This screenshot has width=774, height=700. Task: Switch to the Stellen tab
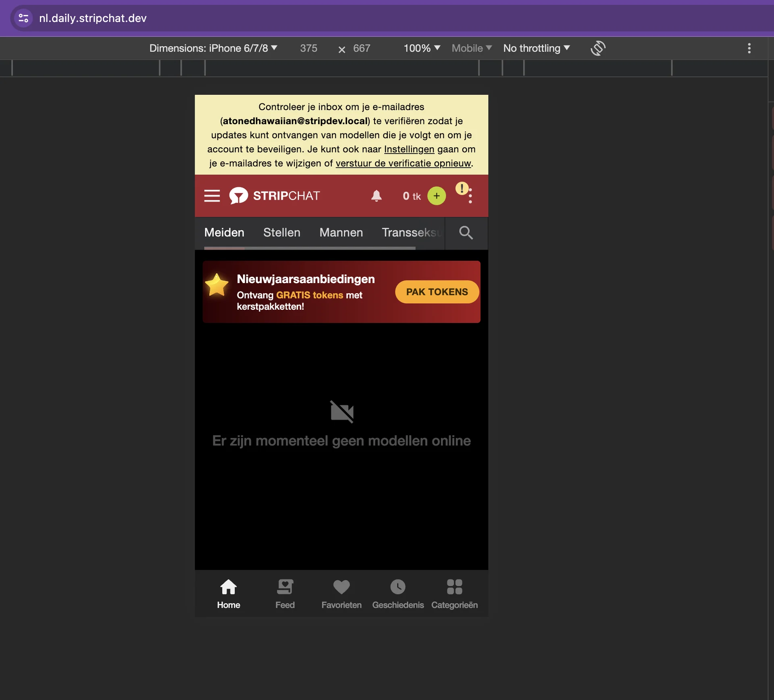[282, 233]
